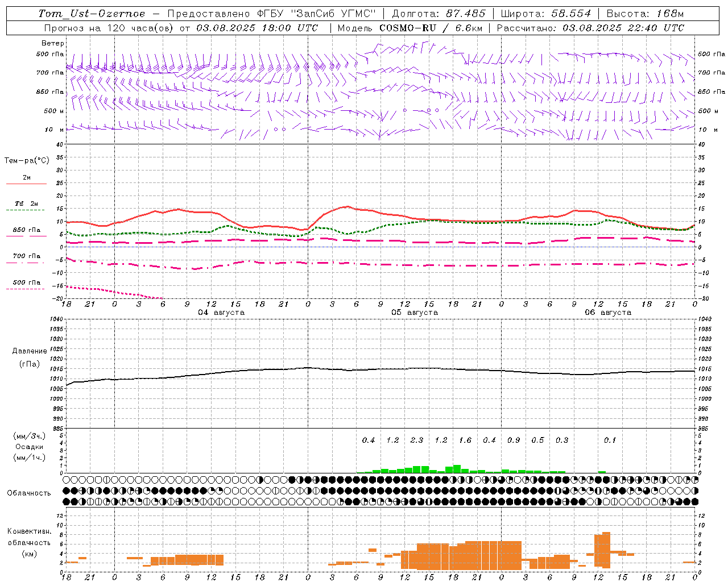Click the 'Давление' pressure panel label
The height and width of the screenshot is (582, 728).
pyautogui.click(x=30, y=351)
